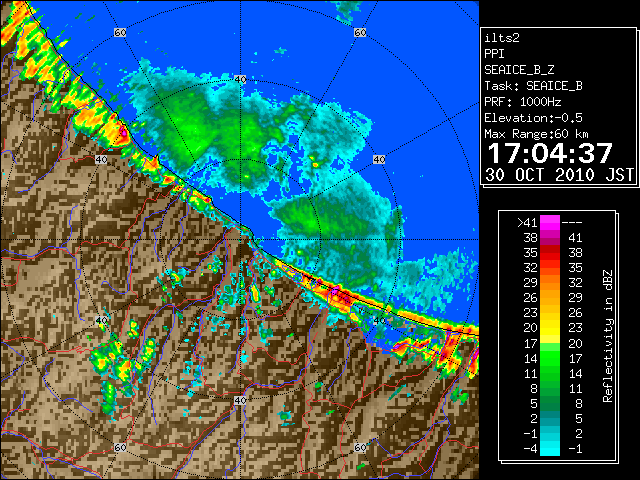Click the 17:04:37 timestamp

[x=550, y=153]
